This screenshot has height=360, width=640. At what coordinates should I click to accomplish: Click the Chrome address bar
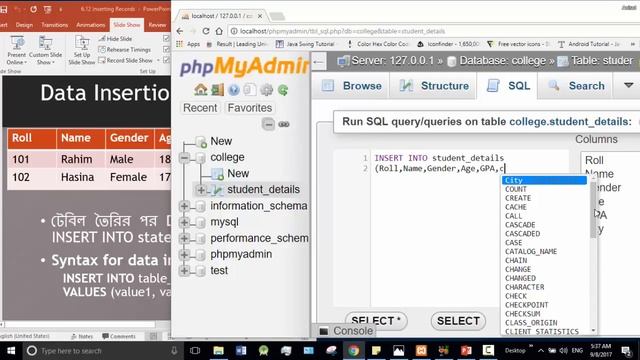(x=433, y=31)
